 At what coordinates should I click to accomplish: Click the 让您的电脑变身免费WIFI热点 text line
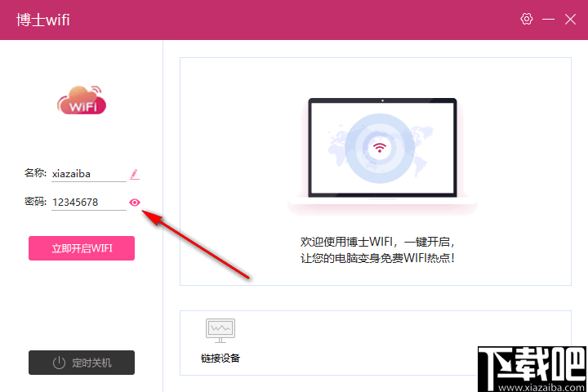[x=377, y=258]
